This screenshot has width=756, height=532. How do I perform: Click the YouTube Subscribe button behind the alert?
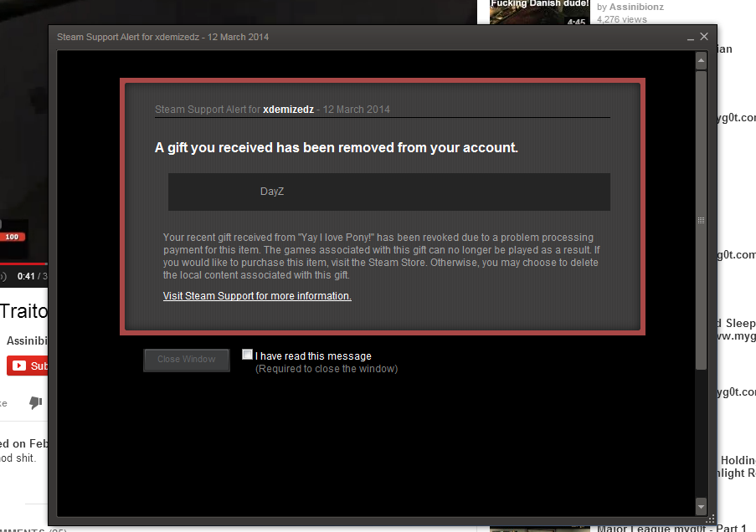pos(28,366)
